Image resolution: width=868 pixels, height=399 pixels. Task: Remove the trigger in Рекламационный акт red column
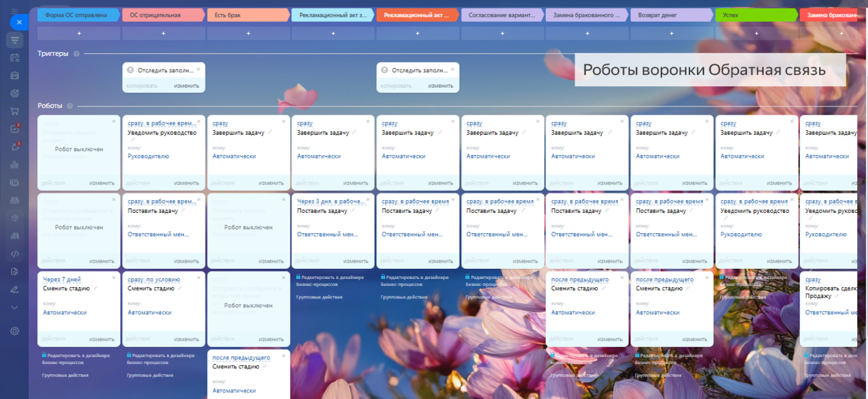(x=452, y=69)
